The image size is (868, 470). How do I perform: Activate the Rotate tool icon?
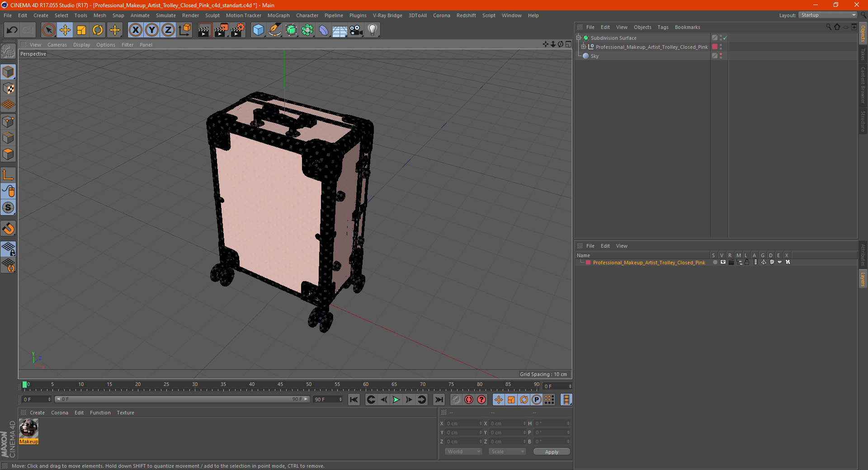[98, 30]
